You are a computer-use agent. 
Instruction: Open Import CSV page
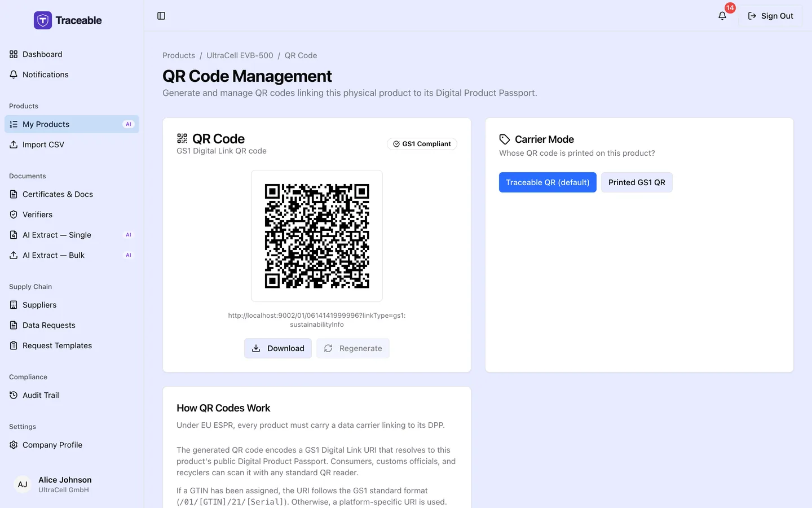pyautogui.click(x=72, y=144)
